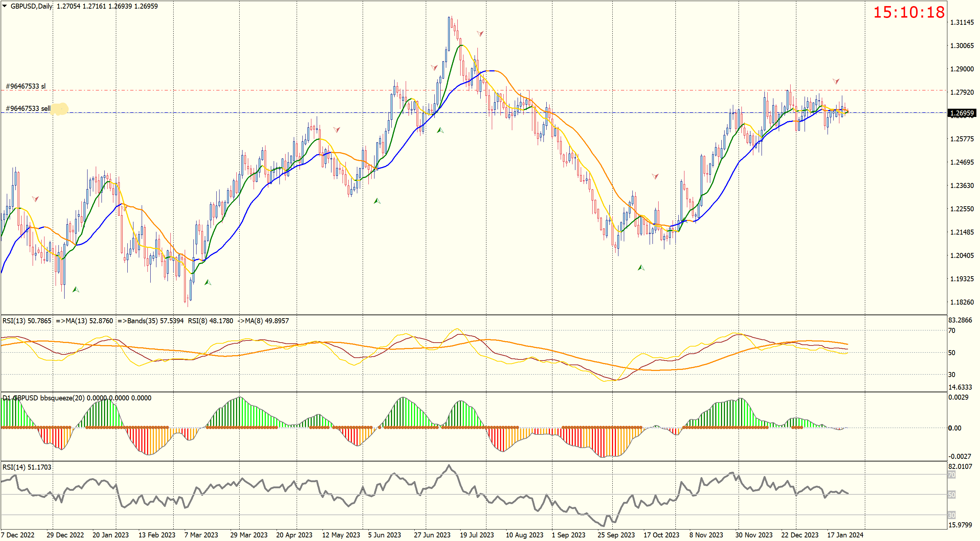
Task: Click the current price tag 1.26959 on price axis
Action: click(x=961, y=113)
